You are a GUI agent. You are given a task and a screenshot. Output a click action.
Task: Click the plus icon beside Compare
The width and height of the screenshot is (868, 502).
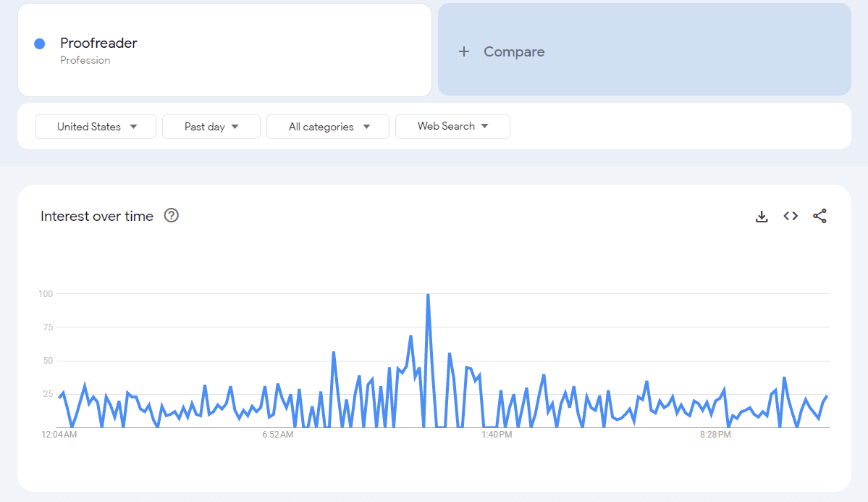tap(464, 51)
